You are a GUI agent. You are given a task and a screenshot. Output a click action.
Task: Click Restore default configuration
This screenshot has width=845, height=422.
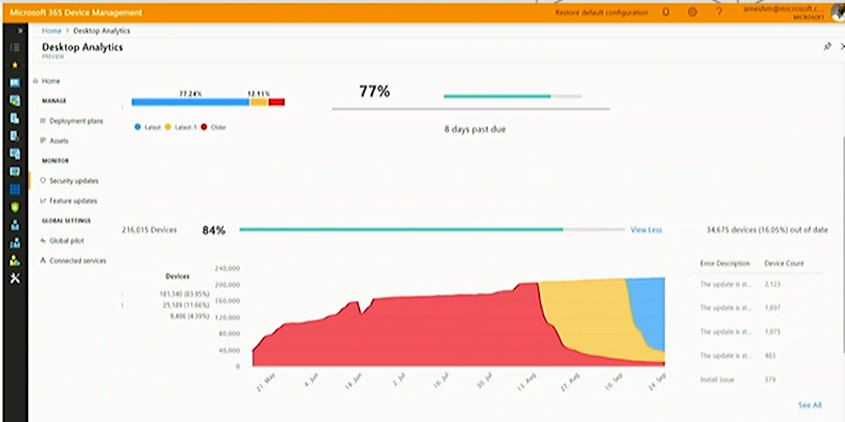601,12
